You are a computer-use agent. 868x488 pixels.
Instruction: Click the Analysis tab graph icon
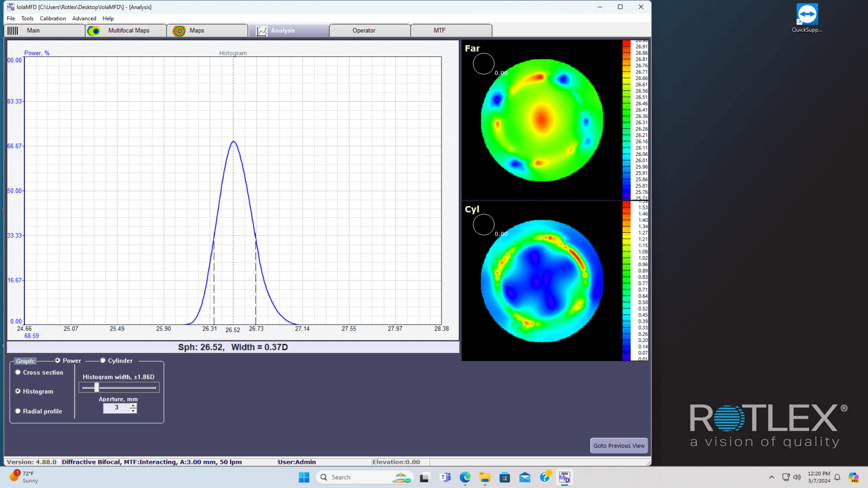pos(261,31)
